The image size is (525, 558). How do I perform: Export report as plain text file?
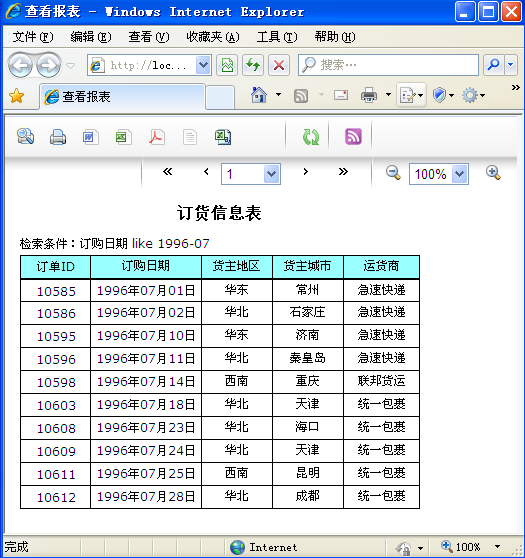[x=189, y=137]
